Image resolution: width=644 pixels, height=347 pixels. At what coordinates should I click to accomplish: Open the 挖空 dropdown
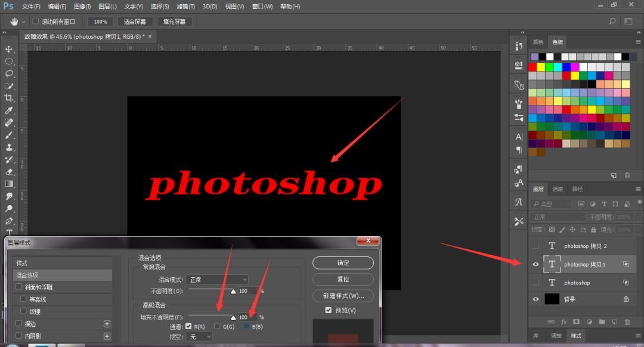pos(200,337)
